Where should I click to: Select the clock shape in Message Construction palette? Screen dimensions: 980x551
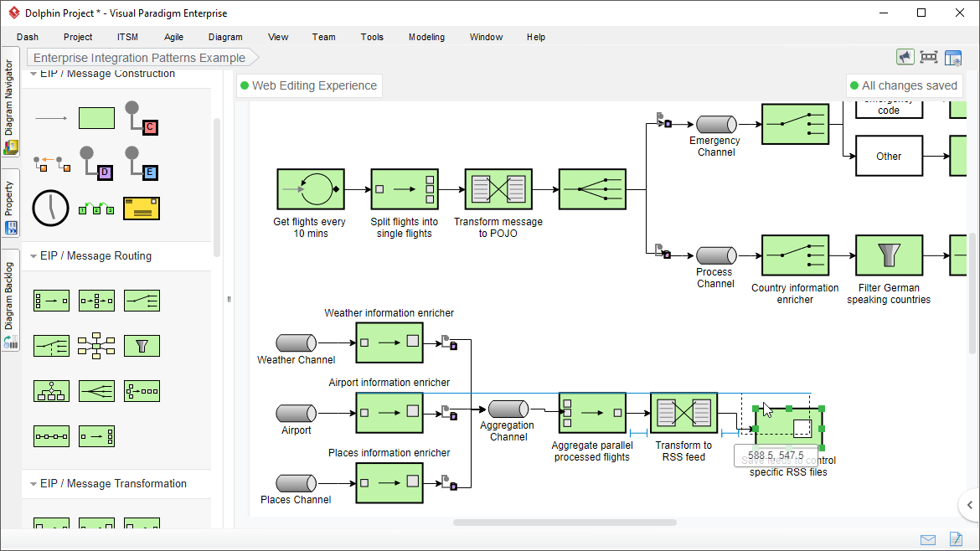click(51, 208)
